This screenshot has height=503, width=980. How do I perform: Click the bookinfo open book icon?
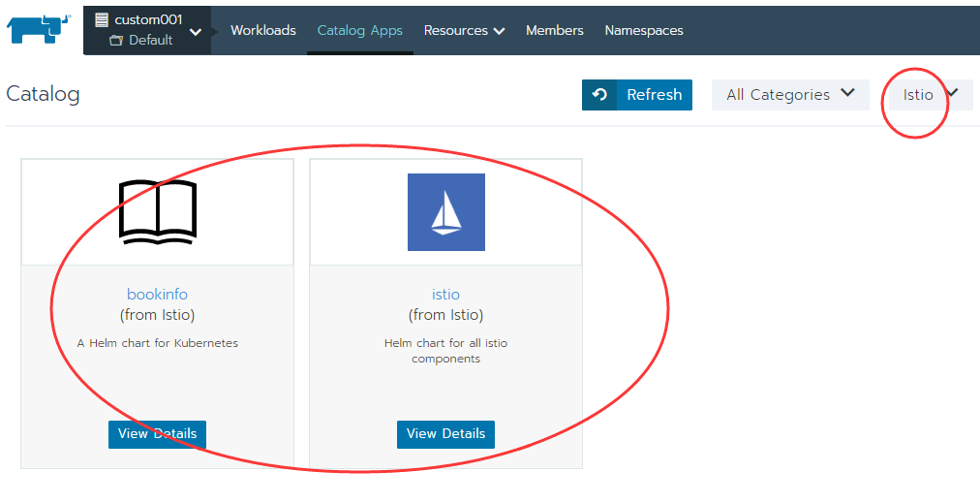(158, 212)
